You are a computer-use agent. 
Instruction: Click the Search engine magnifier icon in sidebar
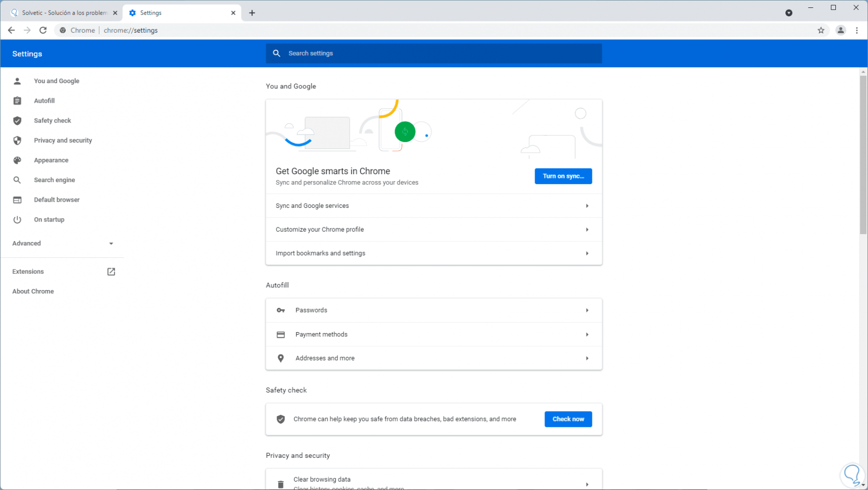[x=17, y=180]
